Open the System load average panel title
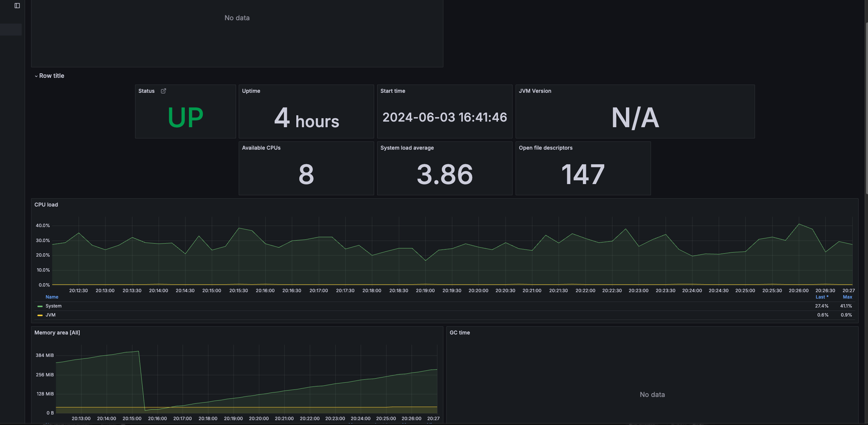The height and width of the screenshot is (425, 868). [x=407, y=148]
